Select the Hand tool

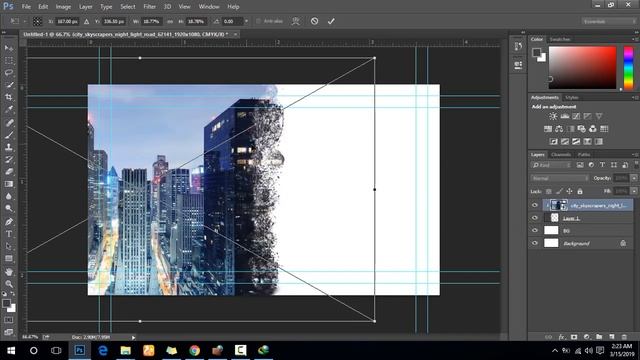tap(9, 271)
